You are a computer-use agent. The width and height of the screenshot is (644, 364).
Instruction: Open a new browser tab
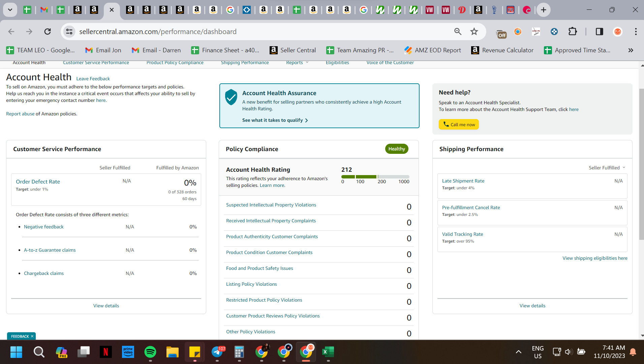pyautogui.click(x=543, y=10)
